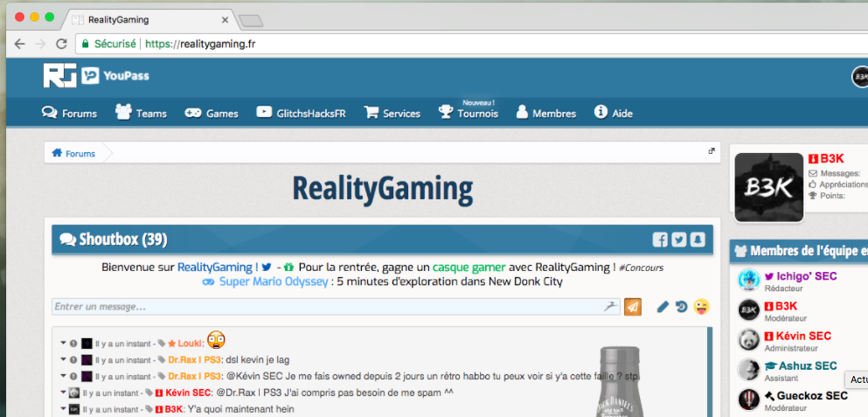Open the Teams menu
The image size is (868, 417).
[x=141, y=113]
